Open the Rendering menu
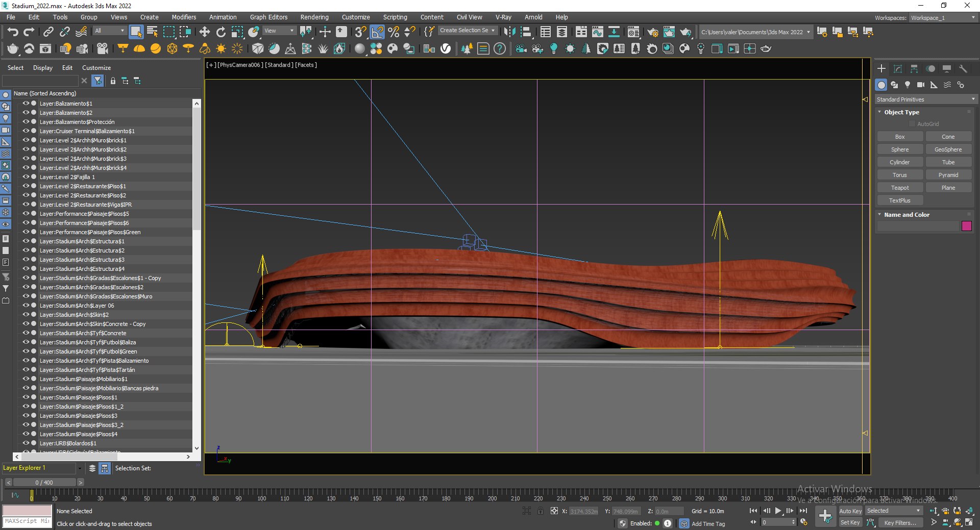 (314, 17)
